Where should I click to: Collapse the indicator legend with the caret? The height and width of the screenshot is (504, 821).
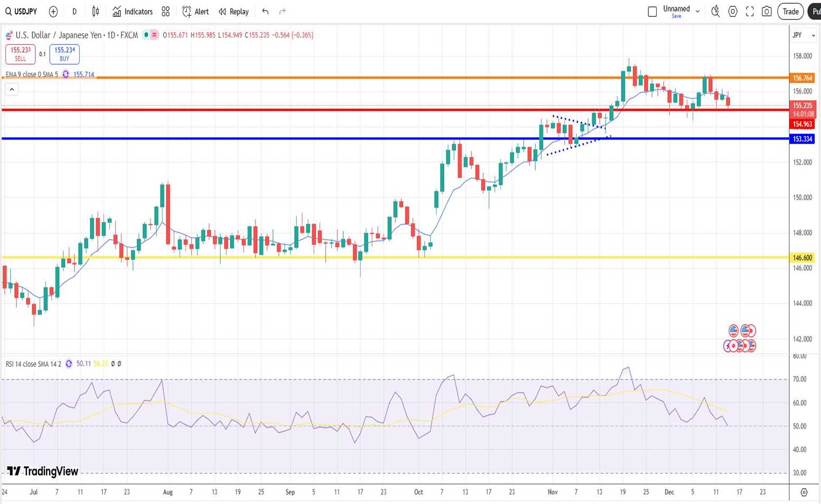pyautogui.click(x=12, y=90)
